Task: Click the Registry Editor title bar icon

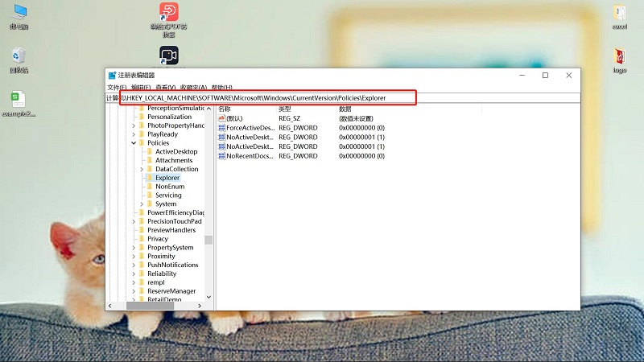Action: (x=112, y=75)
